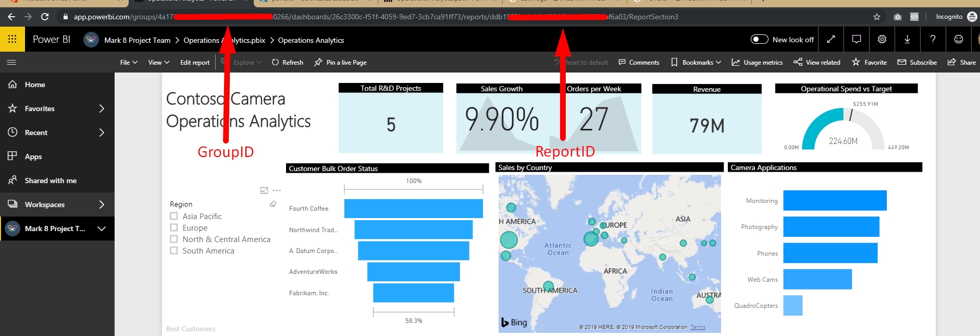The width and height of the screenshot is (980, 336).
Task: Select the QuadroCopters bar
Action: tap(792, 305)
